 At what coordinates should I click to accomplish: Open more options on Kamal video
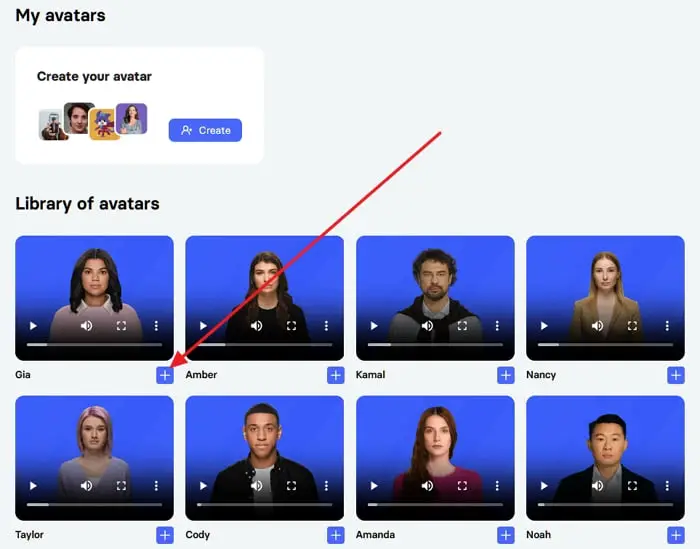497,326
